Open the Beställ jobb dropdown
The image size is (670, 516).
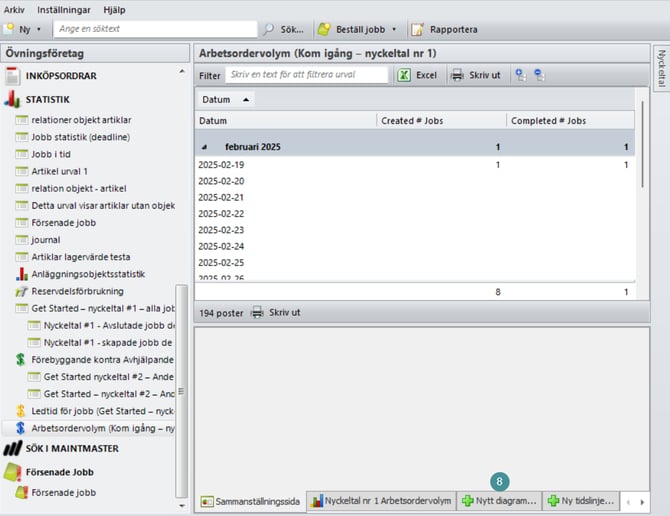click(394, 30)
